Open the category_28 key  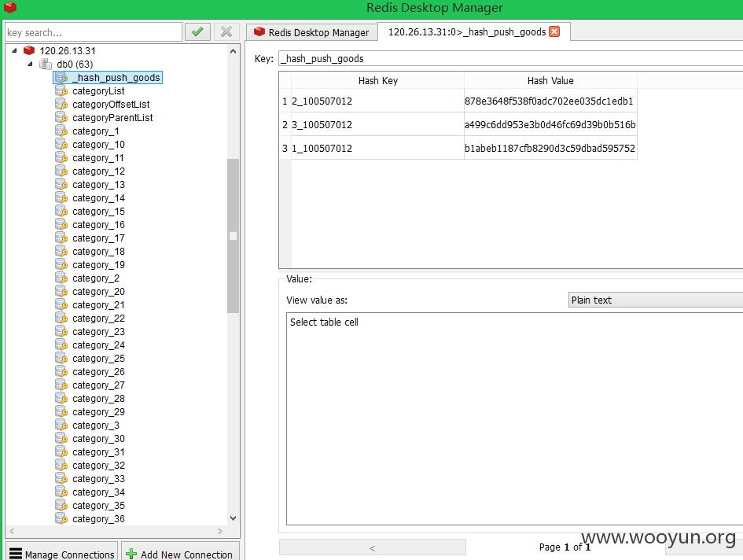pyautogui.click(x=98, y=398)
